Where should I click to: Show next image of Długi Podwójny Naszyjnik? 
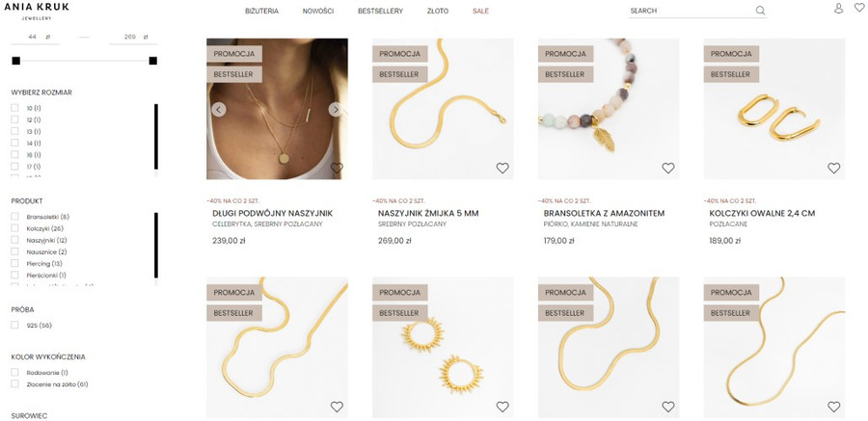[x=336, y=110]
